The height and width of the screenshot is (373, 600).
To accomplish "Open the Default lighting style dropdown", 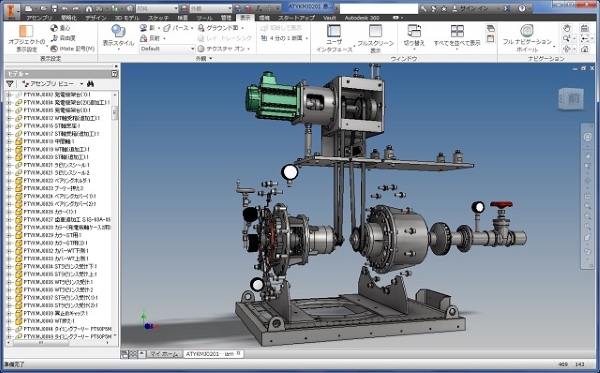I will [x=167, y=49].
